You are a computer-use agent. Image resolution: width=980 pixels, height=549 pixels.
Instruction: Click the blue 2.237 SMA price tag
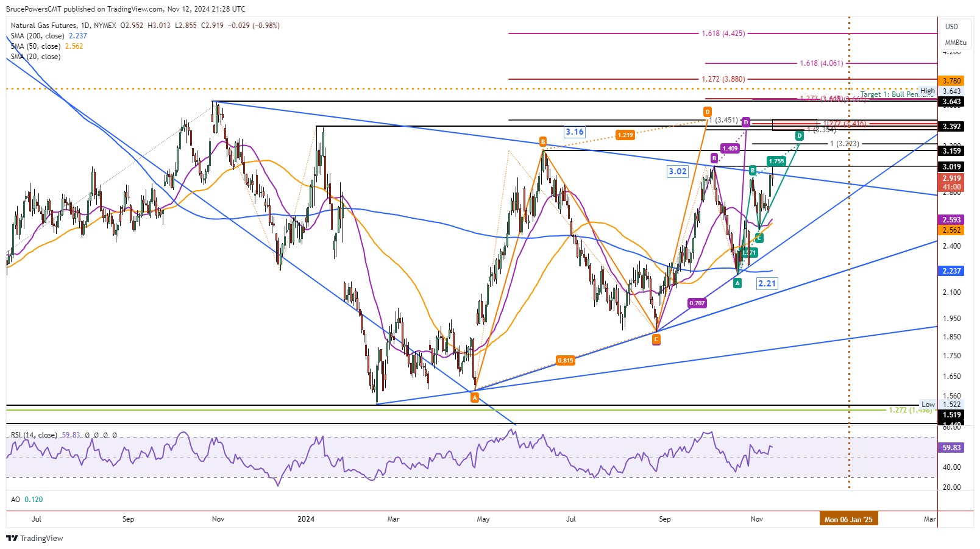(x=951, y=271)
